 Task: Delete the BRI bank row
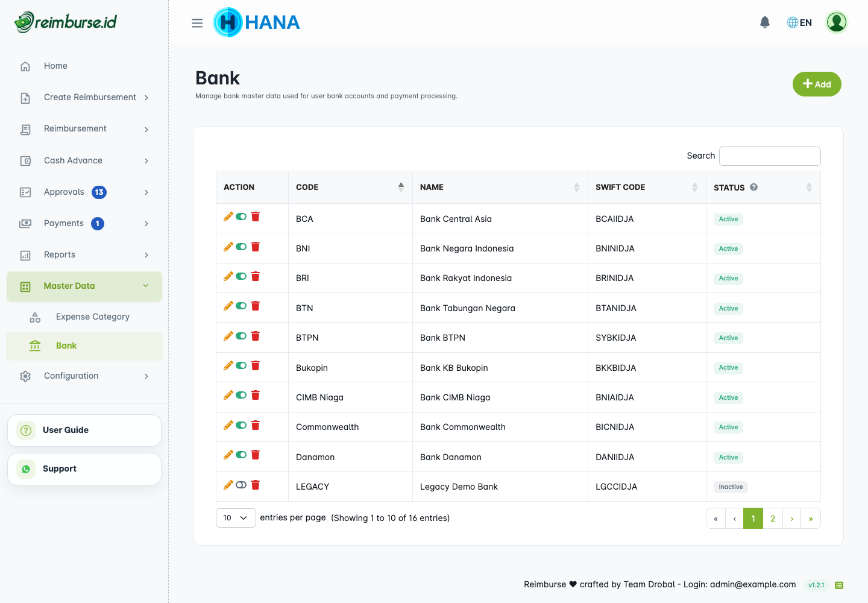coord(256,276)
